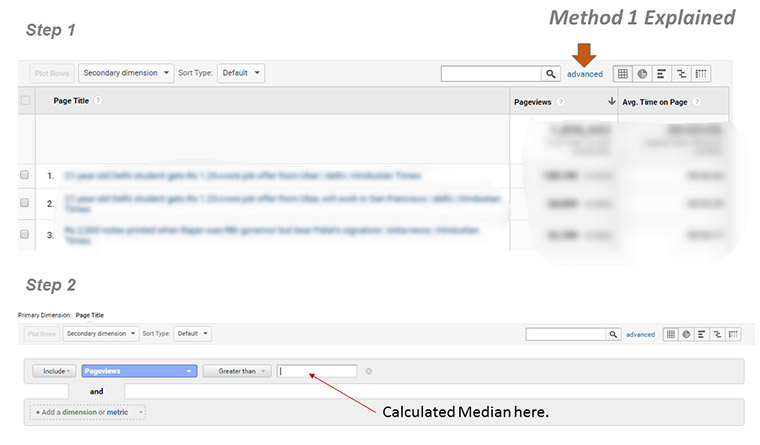Click the Step 1 search magnifier icon
760x445 pixels.
pyautogui.click(x=551, y=74)
